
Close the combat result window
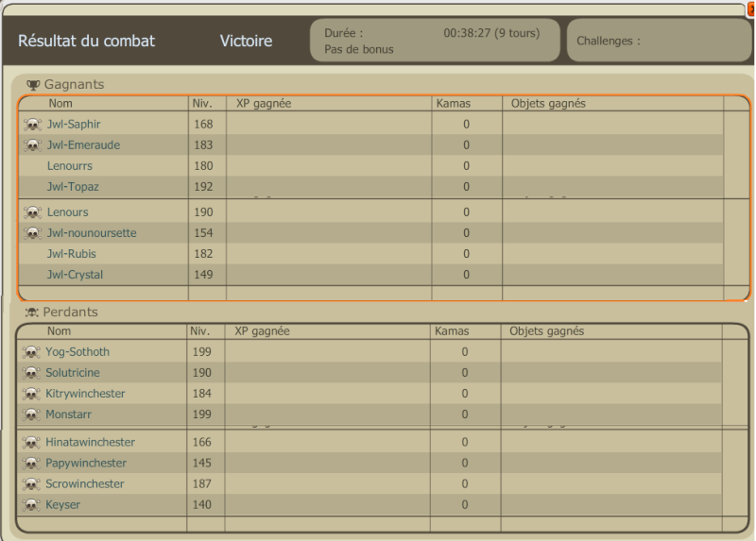(x=751, y=9)
